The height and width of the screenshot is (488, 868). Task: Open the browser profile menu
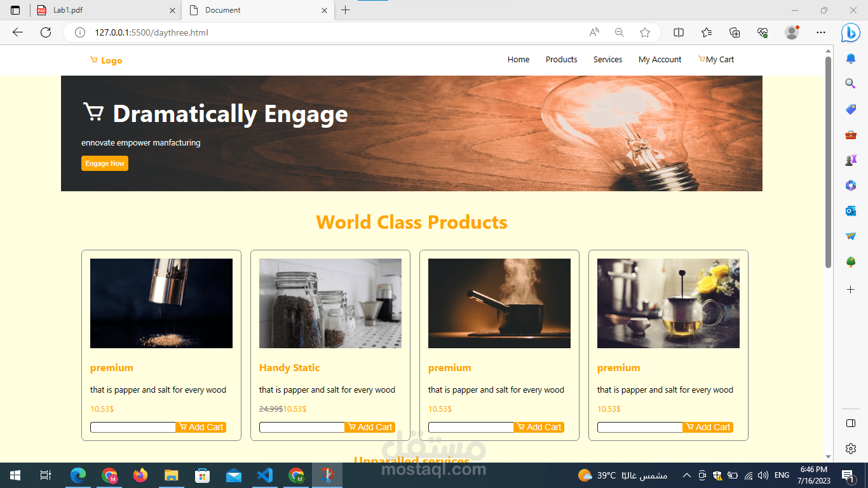(x=792, y=32)
